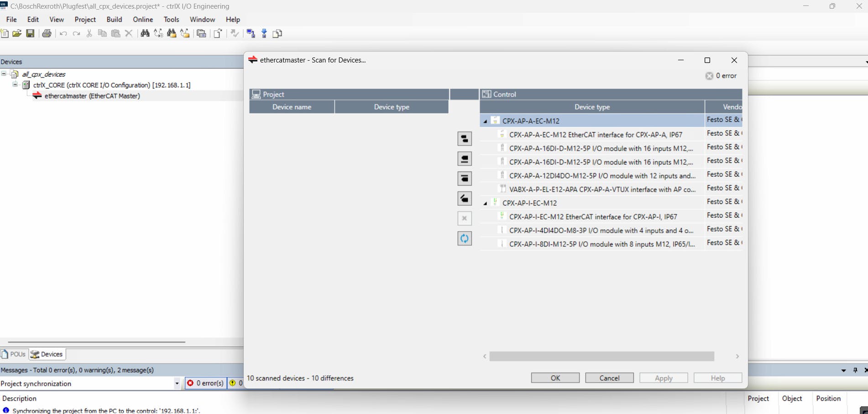Click Cancel in the scan dialog
This screenshot has width=868, height=414.
pyautogui.click(x=610, y=378)
